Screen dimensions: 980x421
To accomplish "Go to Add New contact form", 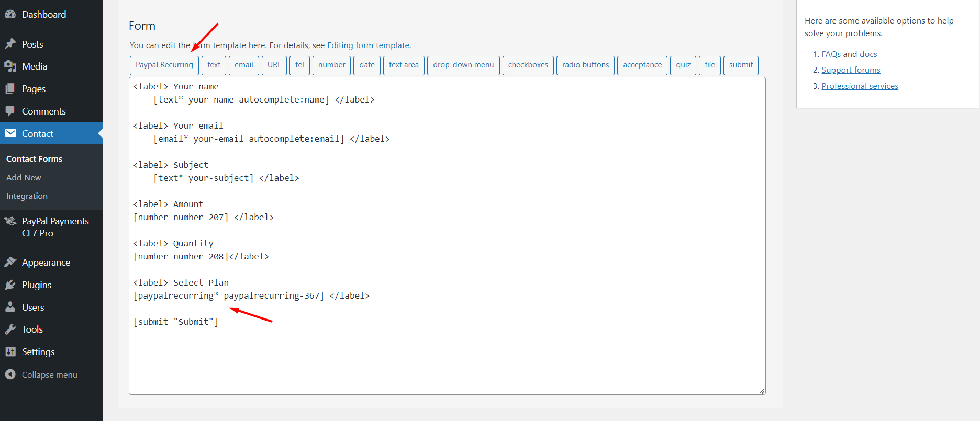I will (x=24, y=178).
